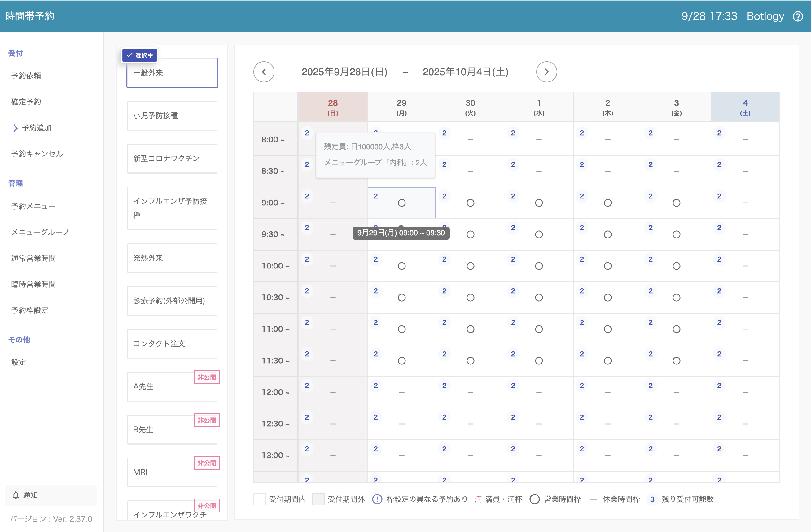Click open circle for Wednesday 1 at 11:30
This screenshot has width=811, height=532.
tap(539, 361)
